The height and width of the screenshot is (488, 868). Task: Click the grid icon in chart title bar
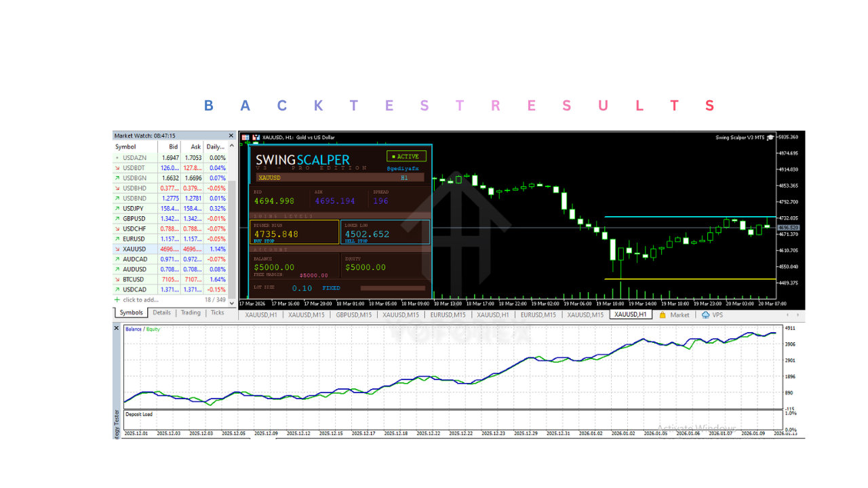(245, 137)
